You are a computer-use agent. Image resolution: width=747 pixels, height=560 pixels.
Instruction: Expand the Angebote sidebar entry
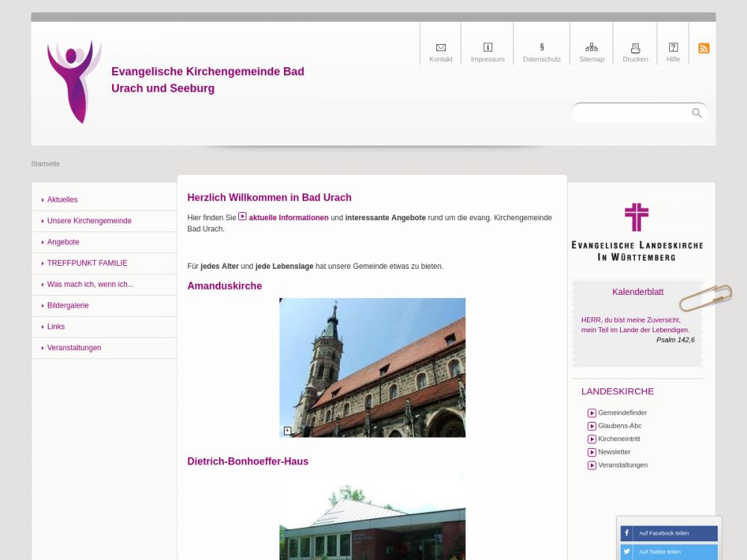click(63, 242)
